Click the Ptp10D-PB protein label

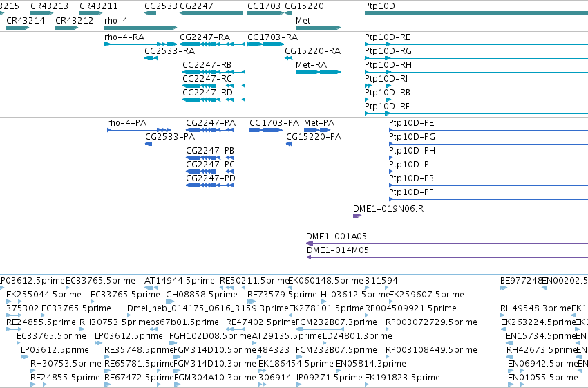[x=411, y=178]
